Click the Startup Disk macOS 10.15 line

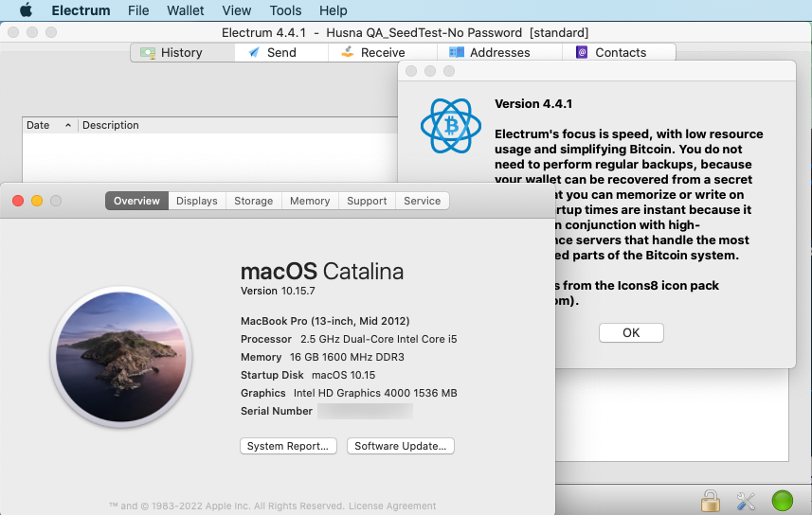[x=308, y=375]
